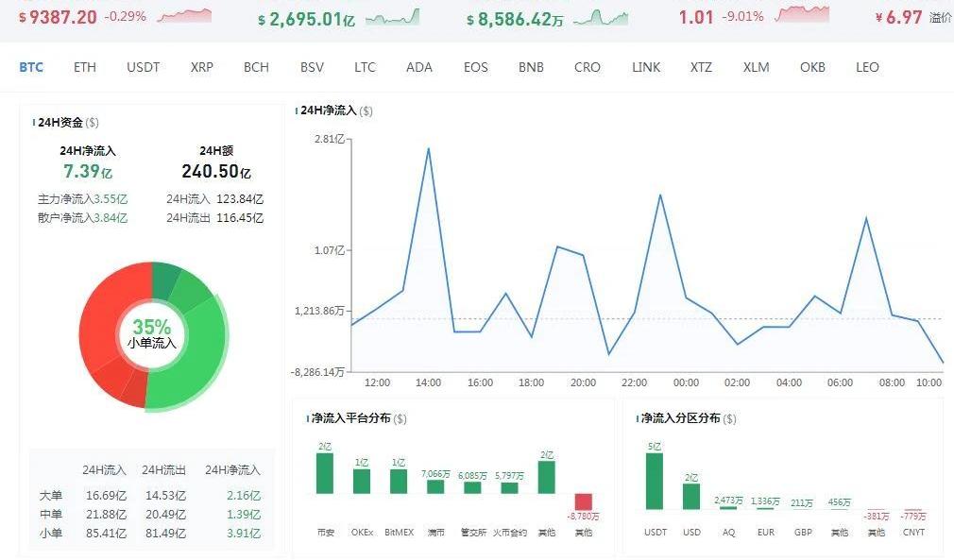
Task: Select the largest bright green donut segment
Action: pyautogui.click(x=189, y=368)
